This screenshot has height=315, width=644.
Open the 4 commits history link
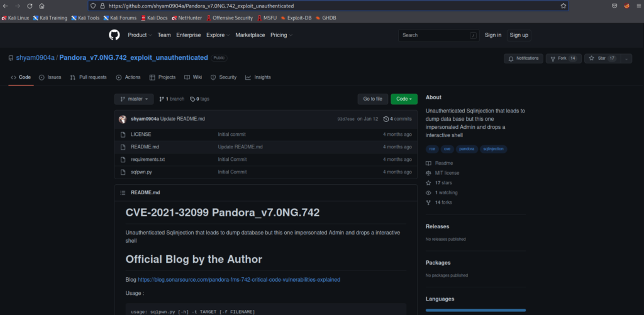pyautogui.click(x=397, y=119)
